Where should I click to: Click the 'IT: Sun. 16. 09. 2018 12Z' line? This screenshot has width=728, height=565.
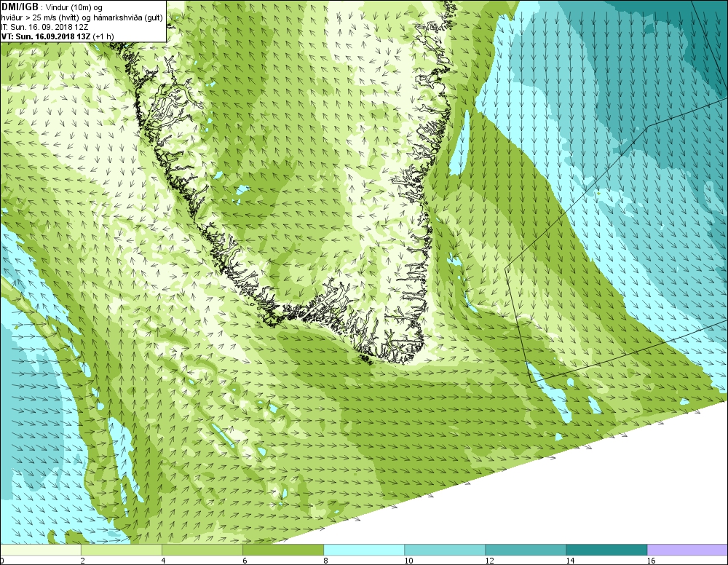pyautogui.click(x=43, y=27)
